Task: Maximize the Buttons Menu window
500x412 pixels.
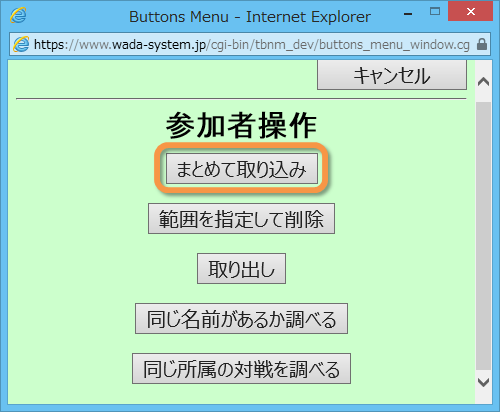Action: click(435, 12)
